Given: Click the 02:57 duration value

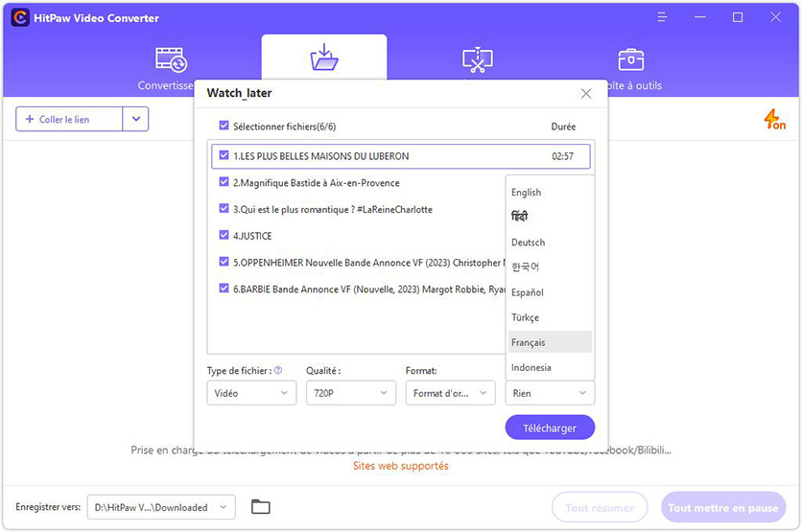Looking at the screenshot, I should [x=562, y=156].
